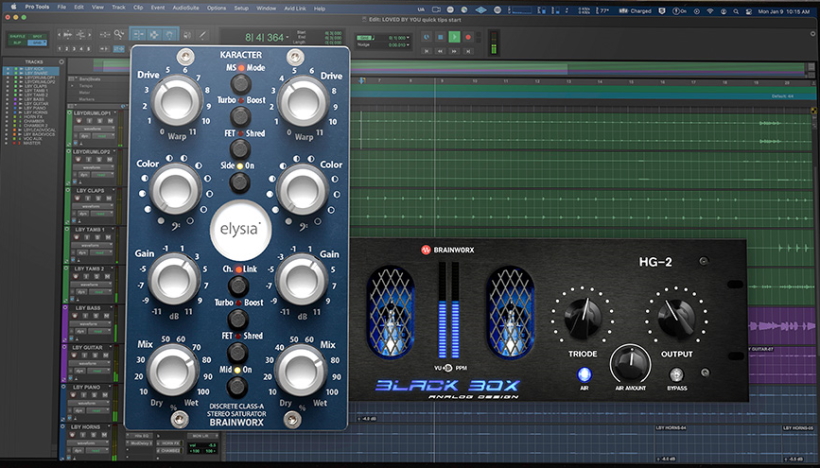The height and width of the screenshot is (468, 820).
Task: Toggle the BYPASS switch on the HG-2
Action: [676, 374]
